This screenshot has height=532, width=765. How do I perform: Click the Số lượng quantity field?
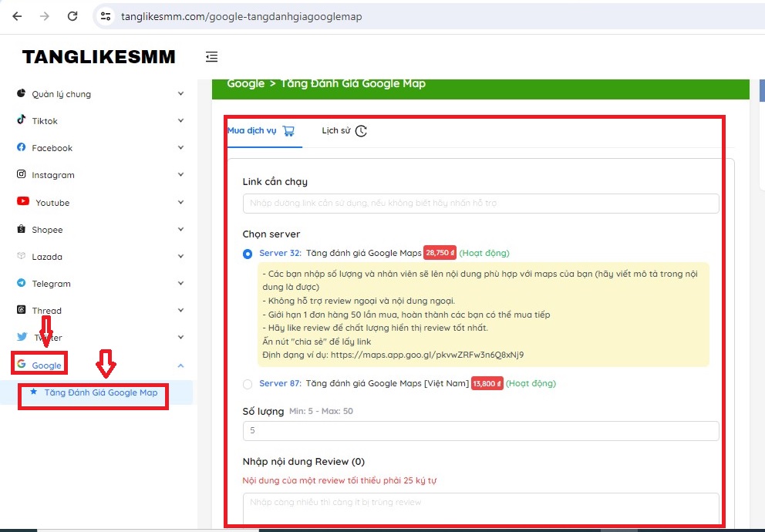pyautogui.click(x=480, y=430)
